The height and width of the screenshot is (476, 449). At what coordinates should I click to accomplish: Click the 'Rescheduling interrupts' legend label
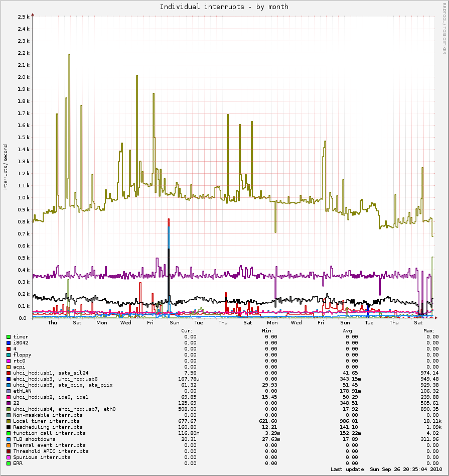tap(48, 427)
